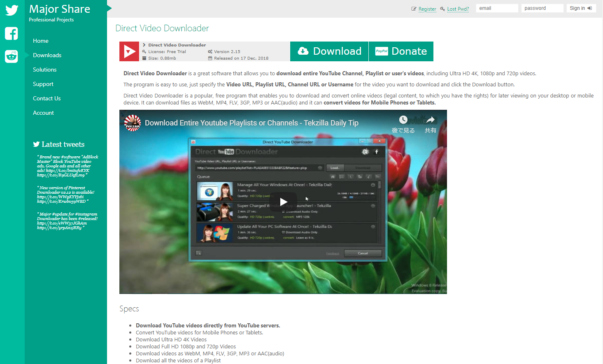The image size is (603, 364).
Task: Click Released on 17 Dec. 2018 text
Action: 241,58
